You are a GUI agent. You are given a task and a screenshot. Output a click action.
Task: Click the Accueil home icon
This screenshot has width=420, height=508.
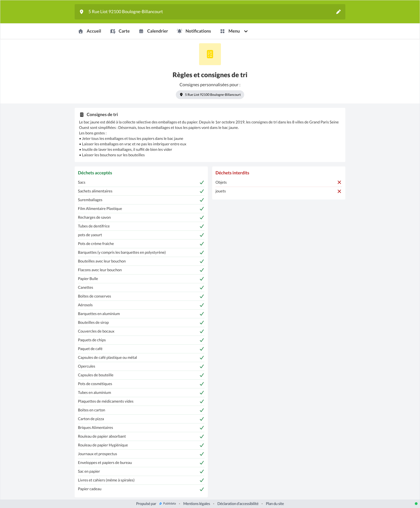[81, 31]
